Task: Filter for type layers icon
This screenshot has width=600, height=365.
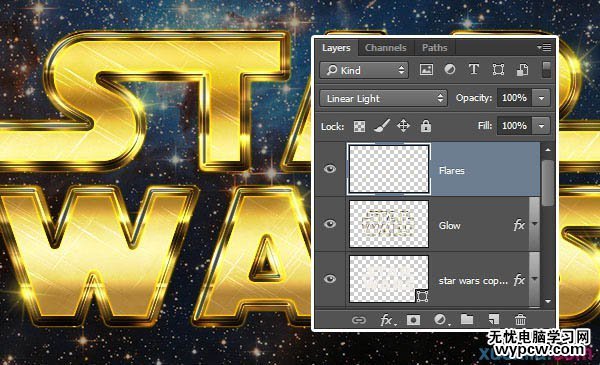Action: tap(474, 69)
